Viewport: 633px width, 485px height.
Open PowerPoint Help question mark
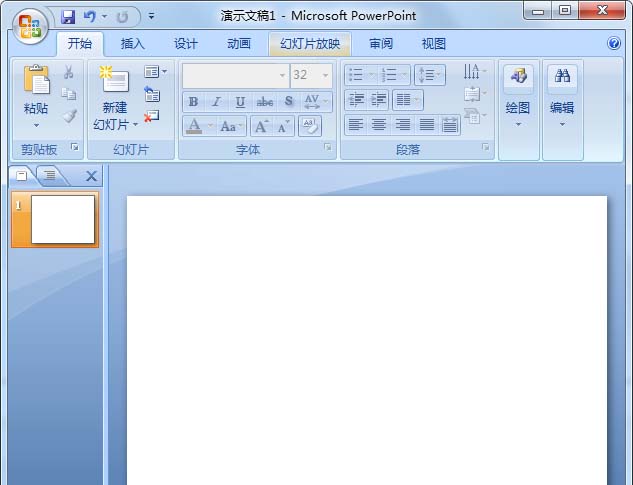click(614, 43)
